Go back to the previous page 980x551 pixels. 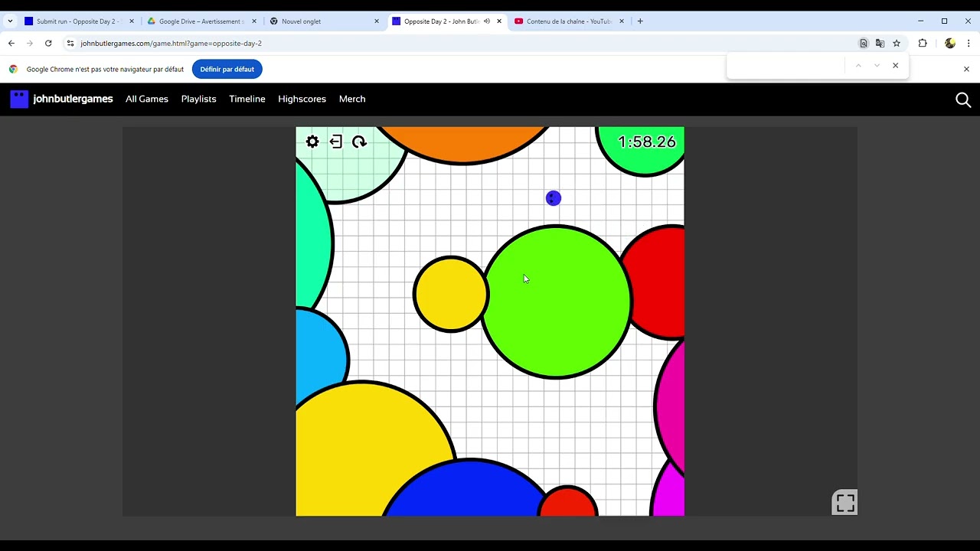(11, 44)
